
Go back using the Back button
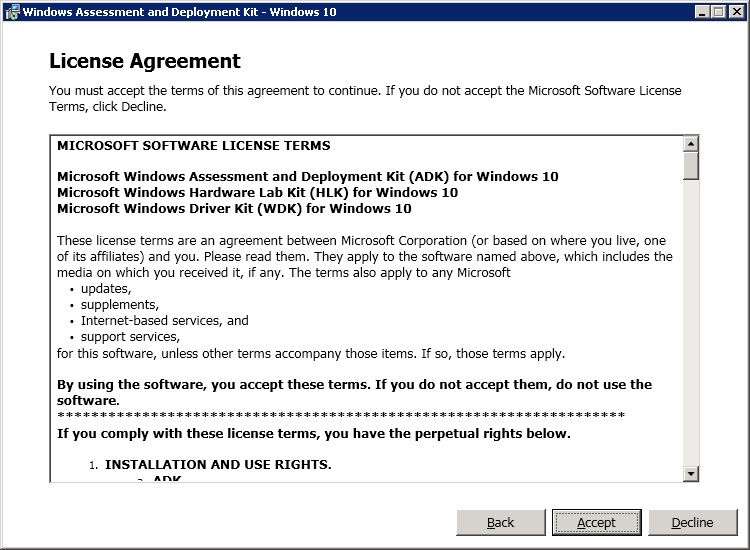500,522
